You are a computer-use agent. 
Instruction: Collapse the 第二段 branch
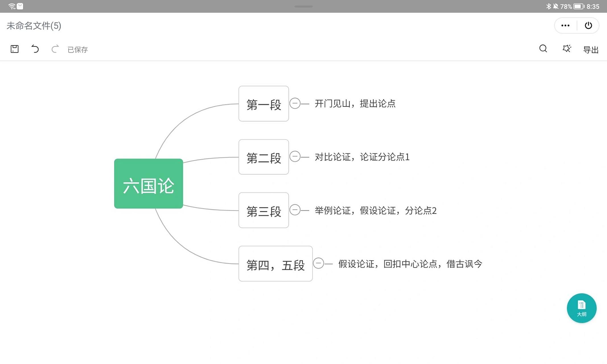[295, 157]
